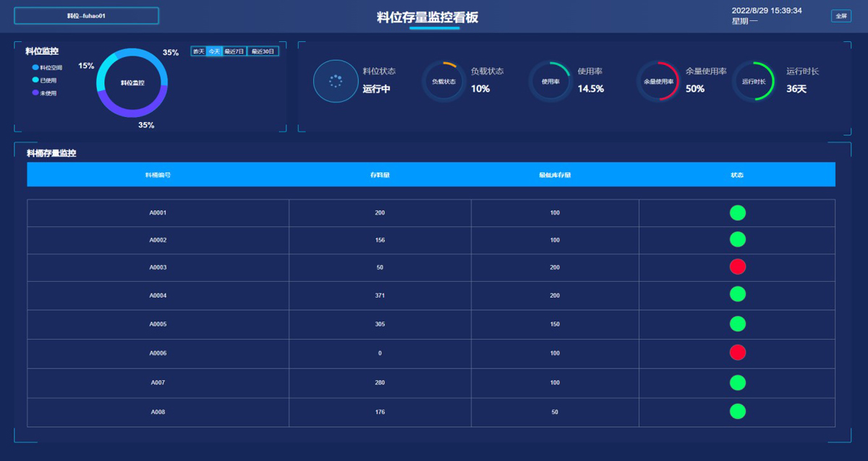Click the 存料量 column header
This screenshot has height=461, width=868.
(x=380, y=175)
